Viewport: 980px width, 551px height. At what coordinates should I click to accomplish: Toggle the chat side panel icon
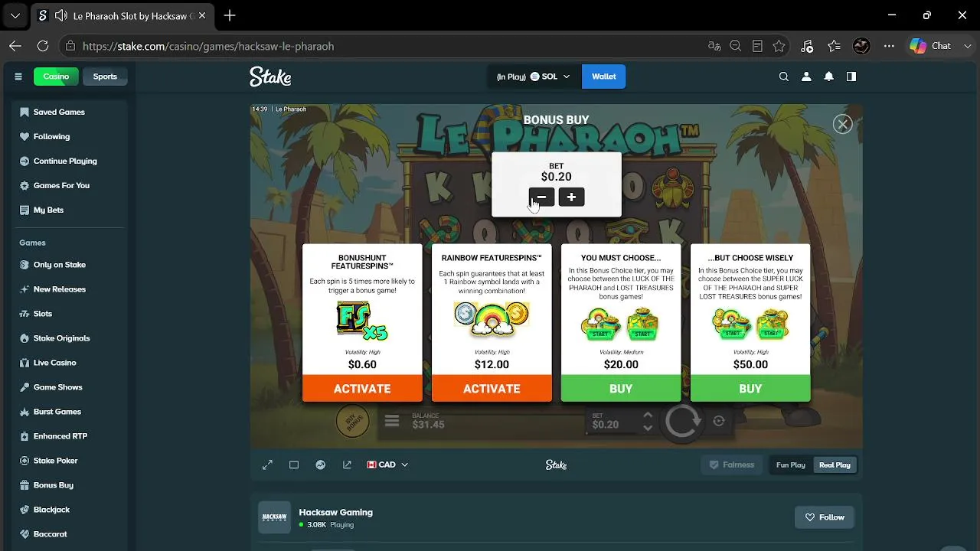click(x=851, y=77)
